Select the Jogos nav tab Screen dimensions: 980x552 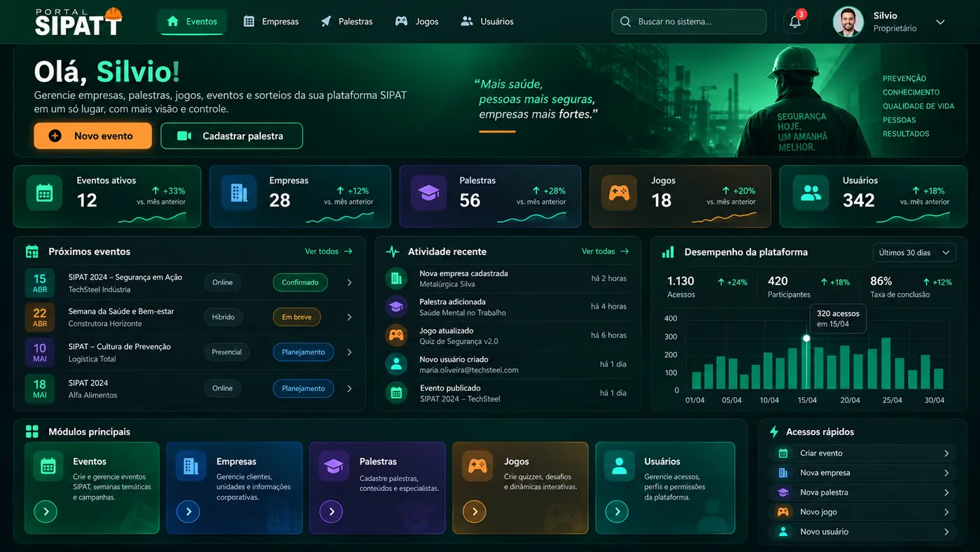pos(416,22)
